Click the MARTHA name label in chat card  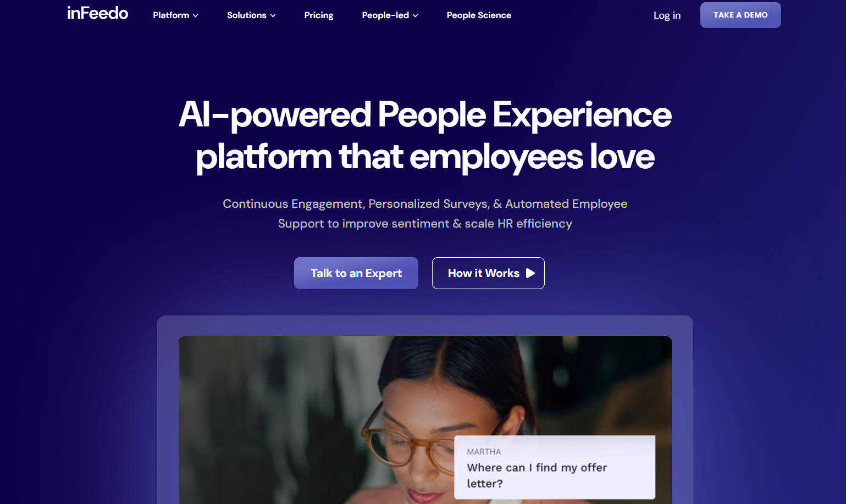(x=484, y=452)
